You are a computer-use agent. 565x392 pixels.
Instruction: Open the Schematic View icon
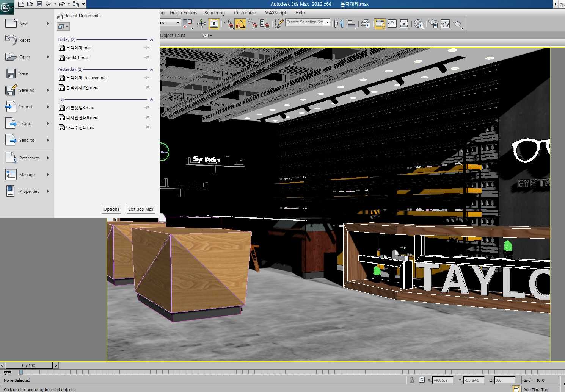click(x=404, y=24)
